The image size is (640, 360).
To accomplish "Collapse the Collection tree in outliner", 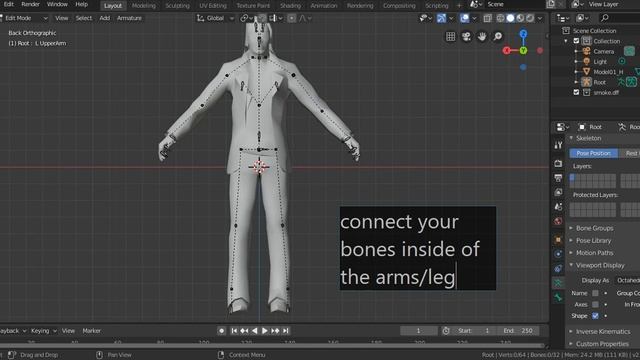I will click(566, 41).
